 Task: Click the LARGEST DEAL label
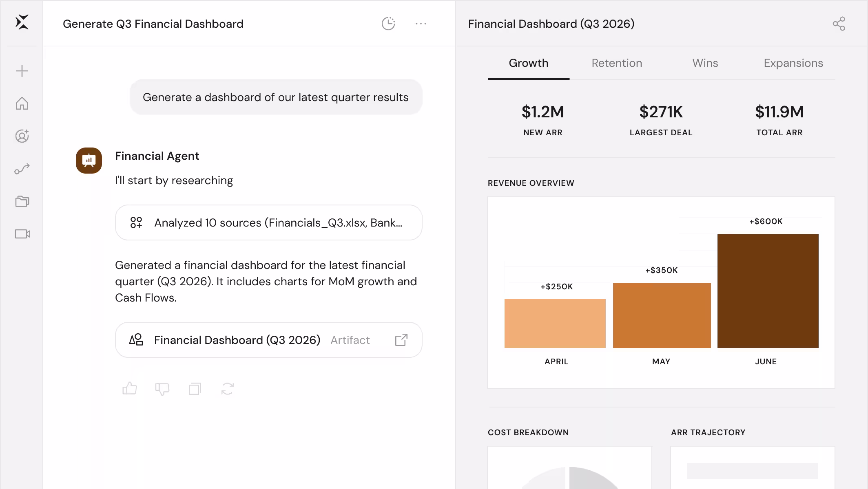pos(661,132)
